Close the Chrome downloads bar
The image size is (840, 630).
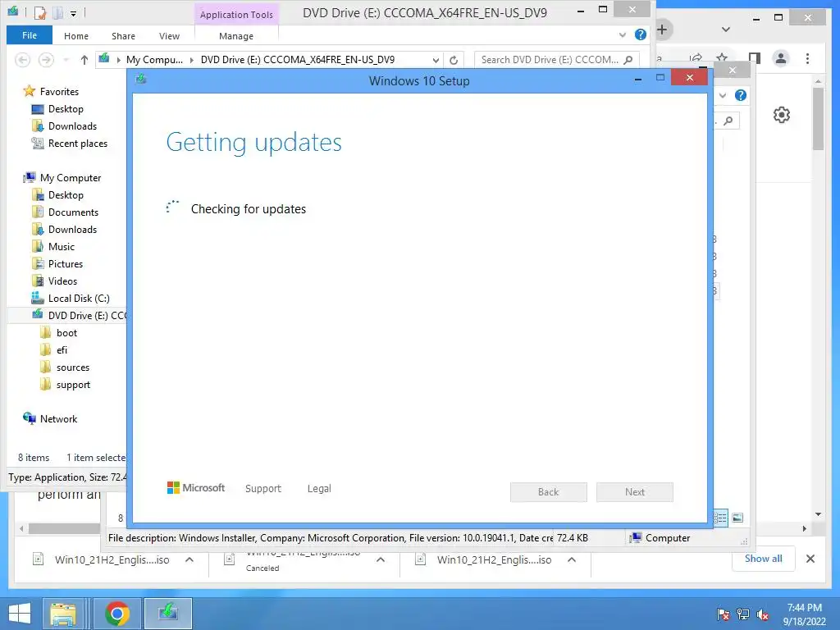point(810,559)
